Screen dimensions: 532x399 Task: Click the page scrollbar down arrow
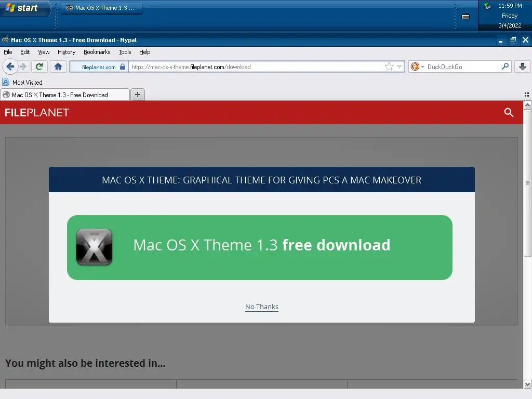click(527, 384)
